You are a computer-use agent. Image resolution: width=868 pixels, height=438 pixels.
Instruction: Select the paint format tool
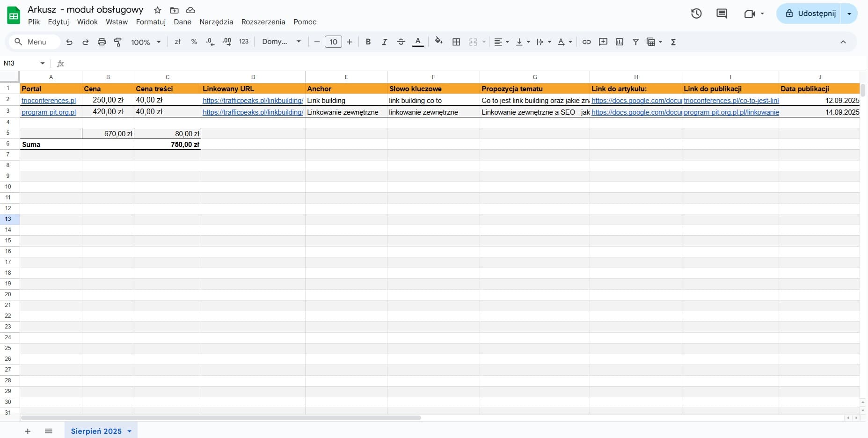point(118,42)
